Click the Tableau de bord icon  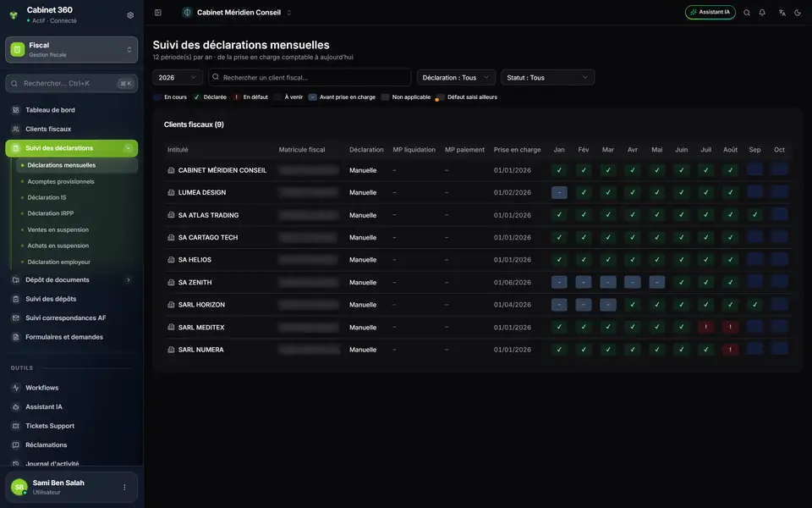point(15,110)
